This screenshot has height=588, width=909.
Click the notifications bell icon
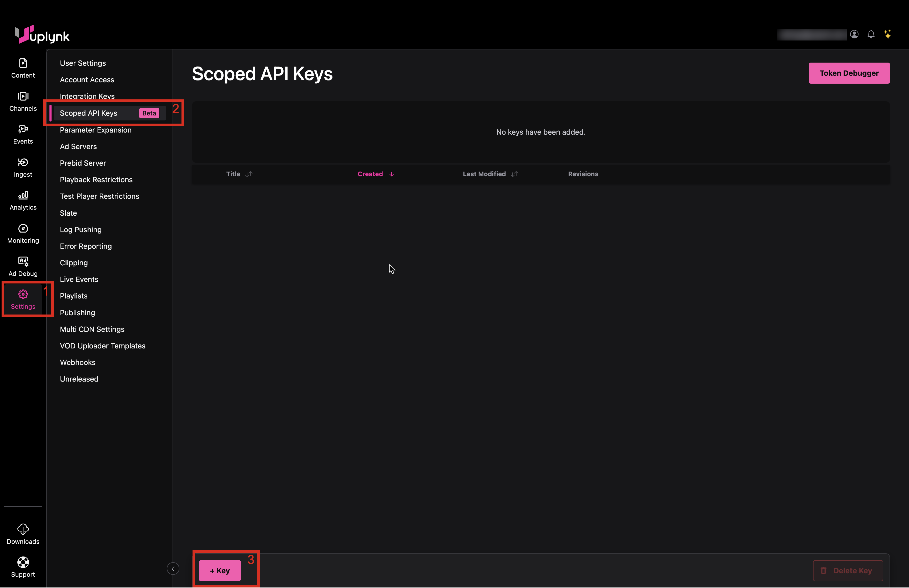871,35
